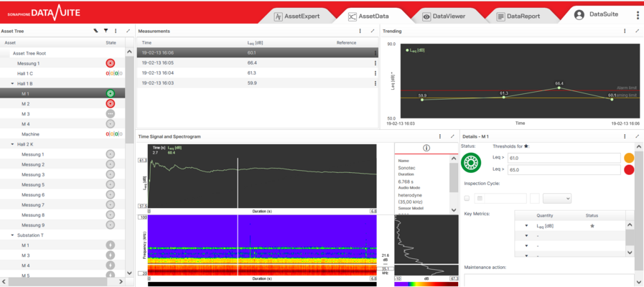Expand the Trending panel to fullscreen
The width and height of the screenshot is (644, 287).
635,31
